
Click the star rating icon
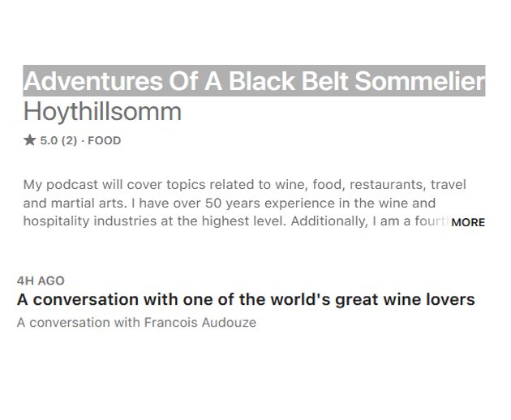pos(30,140)
